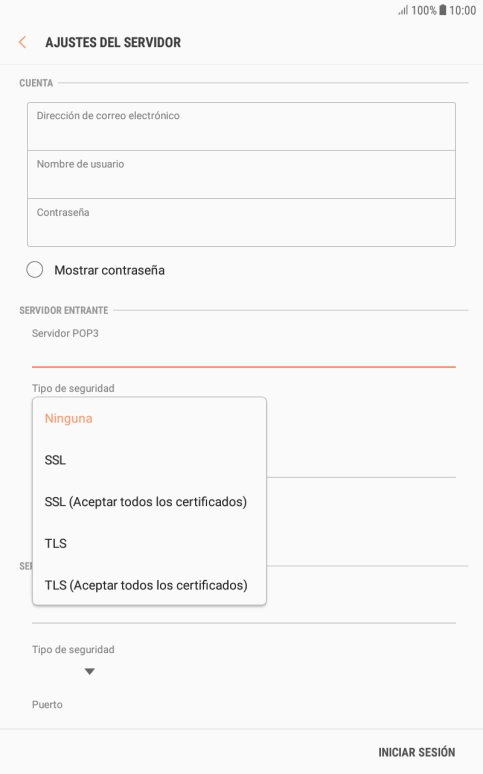The image size is (483, 774).
Task: Open outgoing server Tipo de seguridad dropdown arrow
Action: (x=89, y=671)
